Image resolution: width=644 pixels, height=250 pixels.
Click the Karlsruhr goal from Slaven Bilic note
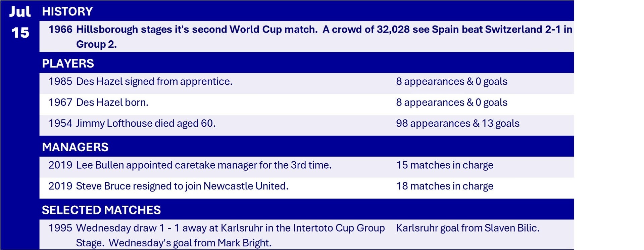(467, 228)
